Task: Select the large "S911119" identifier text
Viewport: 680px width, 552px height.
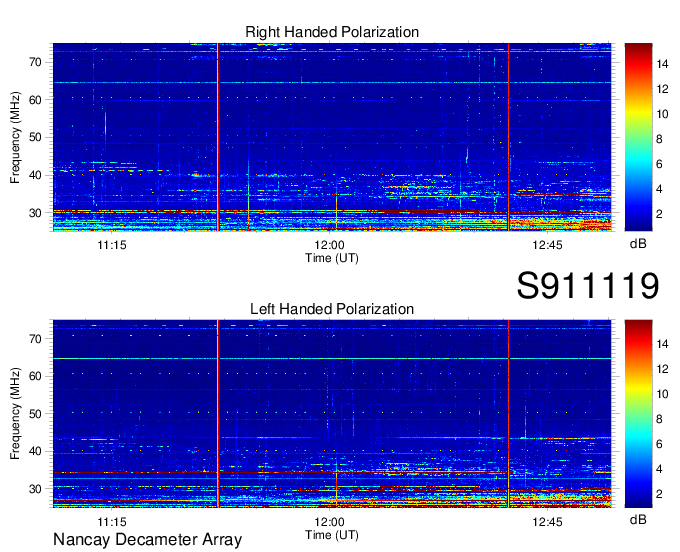Action: (588, 286)
